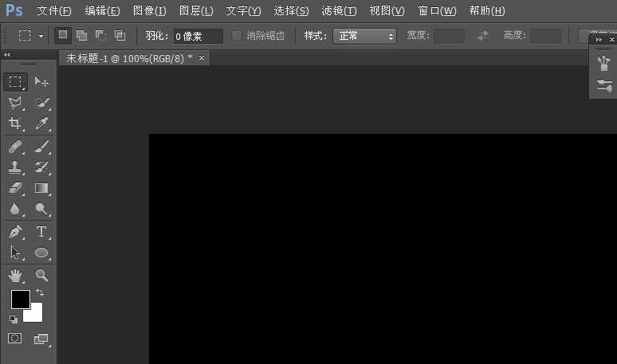The width and height of the screenshot is (617, 364).
Task: Close the right collapsed panel dock
Action: click(612, 40)
